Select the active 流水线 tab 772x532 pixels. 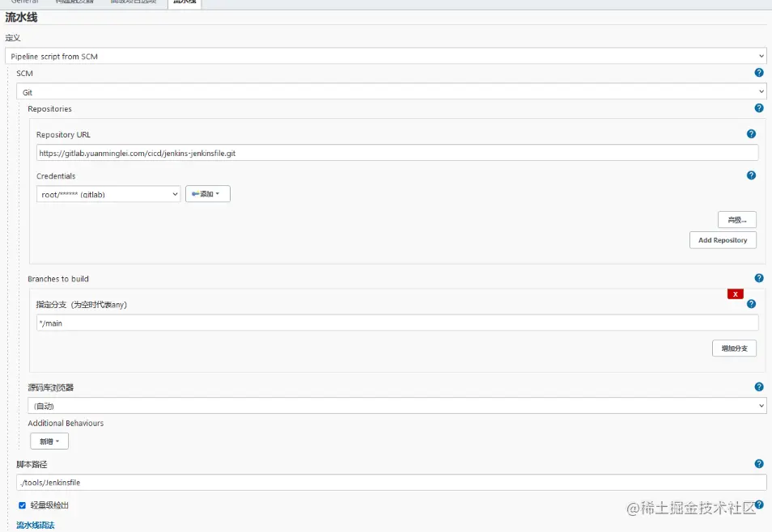185,2
